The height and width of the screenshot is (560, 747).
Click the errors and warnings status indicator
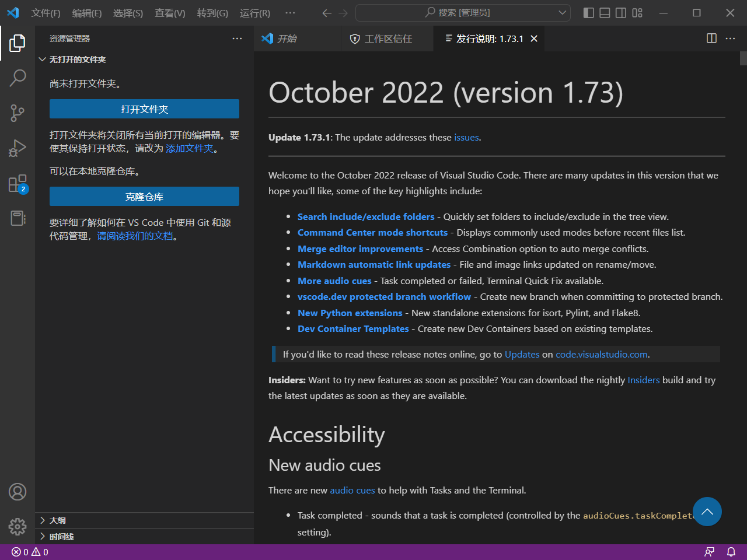point(30,552)
